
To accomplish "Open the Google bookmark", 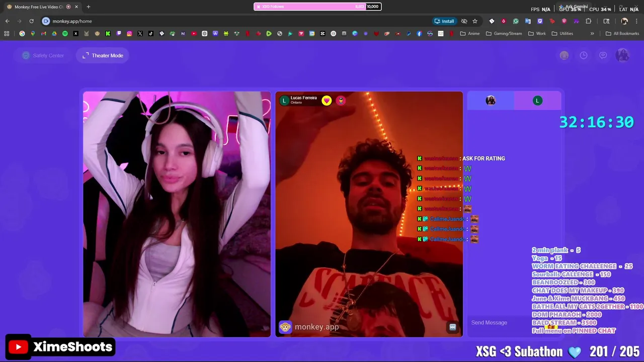I will 22,34.
